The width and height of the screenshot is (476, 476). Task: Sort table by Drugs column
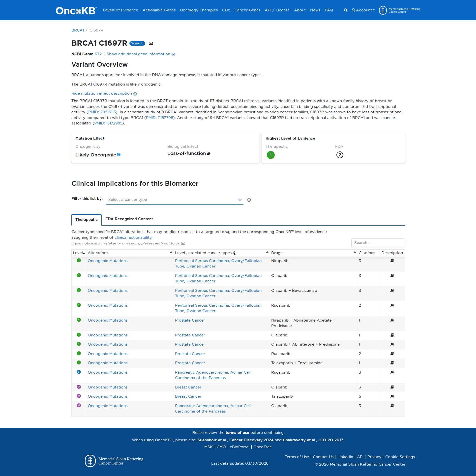pyautogui.click(x=313, y=253)
